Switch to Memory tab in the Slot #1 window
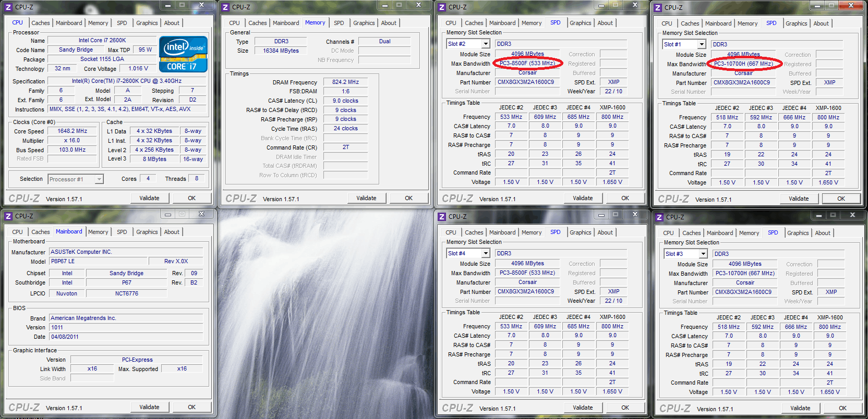The width and height of the screenshot is (868, 419). 748,23
